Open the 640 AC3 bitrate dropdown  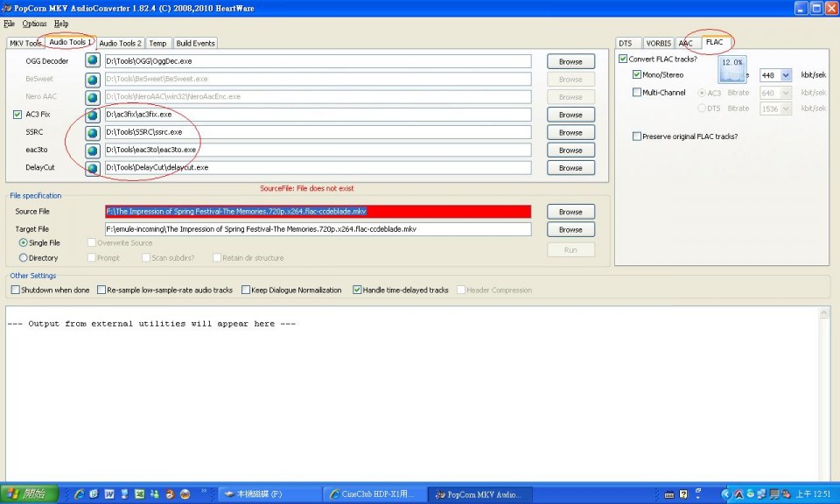(786, 94)
